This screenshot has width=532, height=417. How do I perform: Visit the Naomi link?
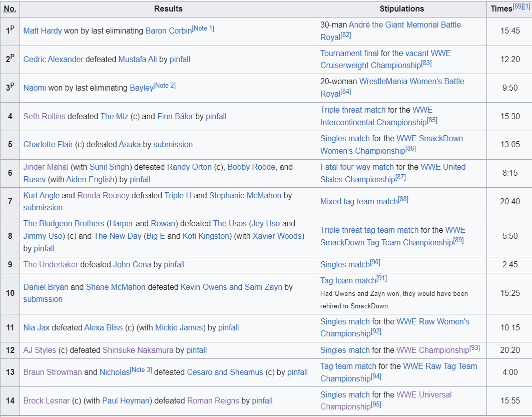(x=35, y=88)
